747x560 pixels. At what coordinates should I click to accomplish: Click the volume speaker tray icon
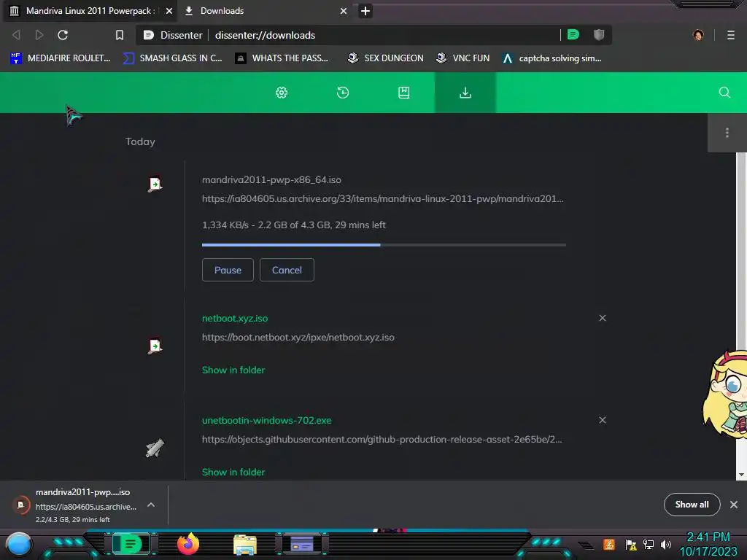pyautogui.click(x=665, y=544)
